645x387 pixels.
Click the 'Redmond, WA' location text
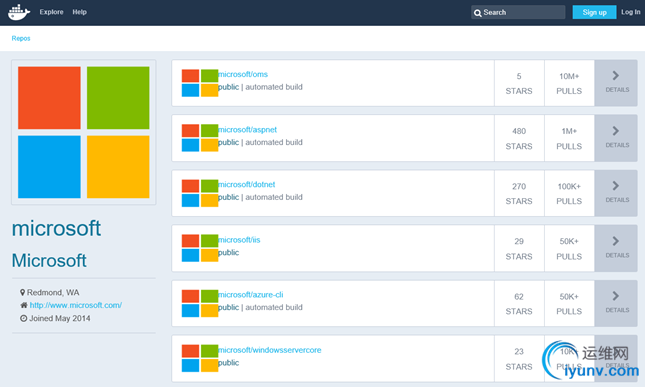pyautogui.click(x=53, y=292)
